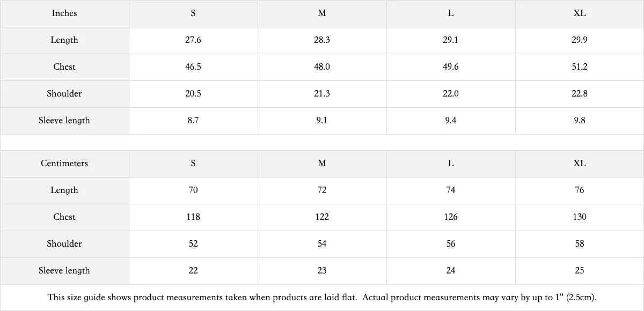Click the Sleeve length label in Centimeters table
644x311 pixels.
point(64,271)
